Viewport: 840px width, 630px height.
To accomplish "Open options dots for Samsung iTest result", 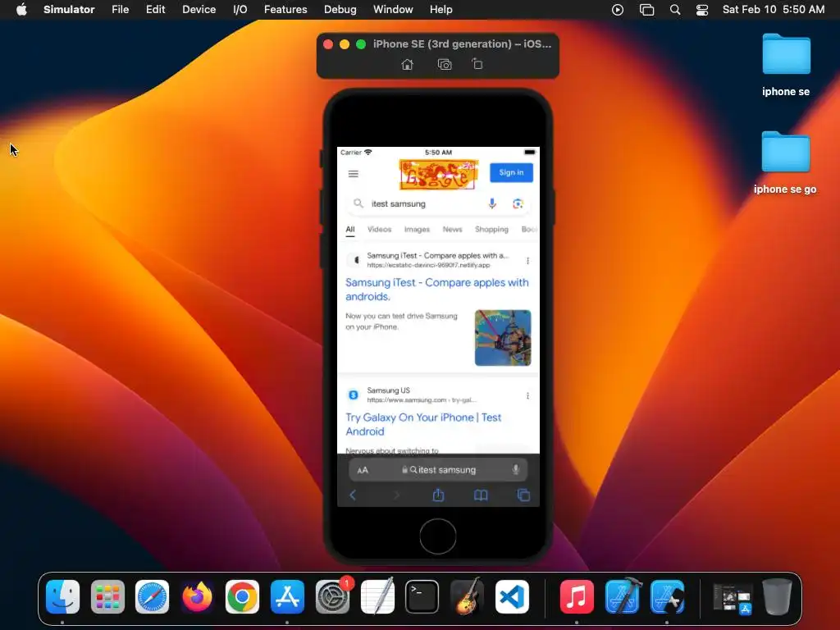I will pos(527,260).
